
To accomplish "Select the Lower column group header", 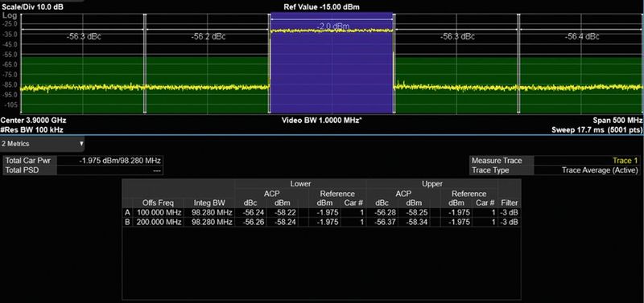I will pyautogui.click(x=300, y=184).
